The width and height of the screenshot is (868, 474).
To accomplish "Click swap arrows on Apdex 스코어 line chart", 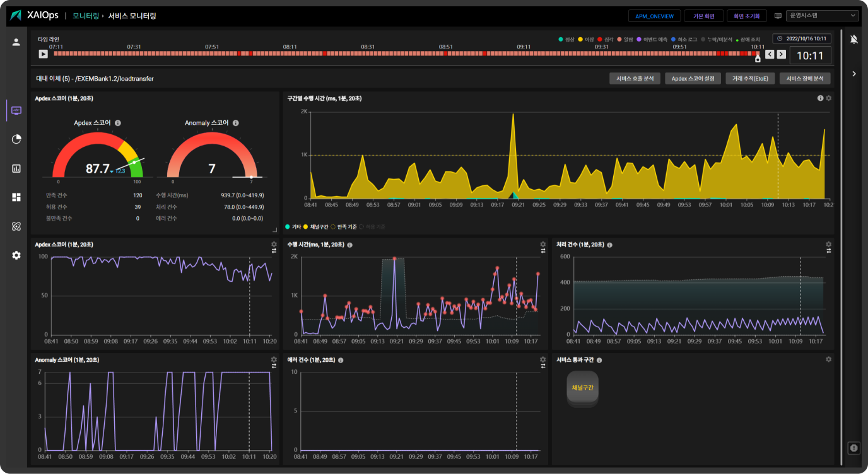I will point(274,251).
